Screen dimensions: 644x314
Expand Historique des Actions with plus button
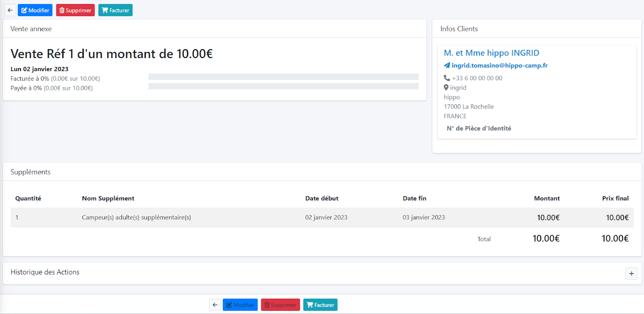631,274
